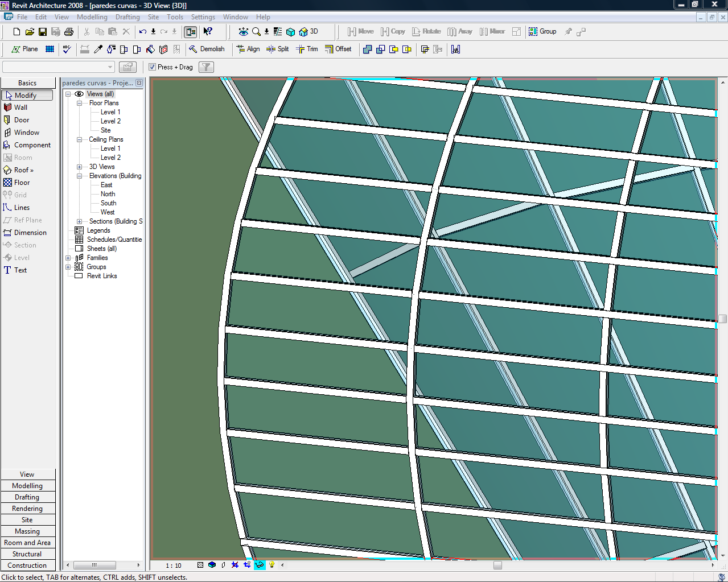
Task: Click the Offset tool
Action: tap(338, 49)
